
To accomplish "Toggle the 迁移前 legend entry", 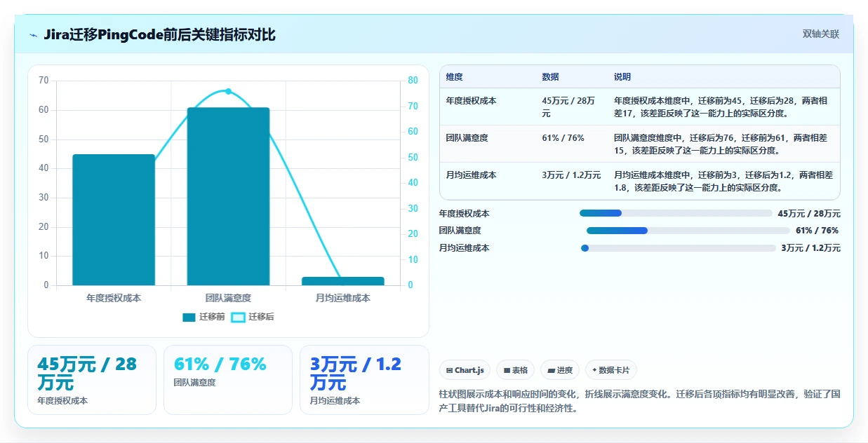I will tap(203, 317).
